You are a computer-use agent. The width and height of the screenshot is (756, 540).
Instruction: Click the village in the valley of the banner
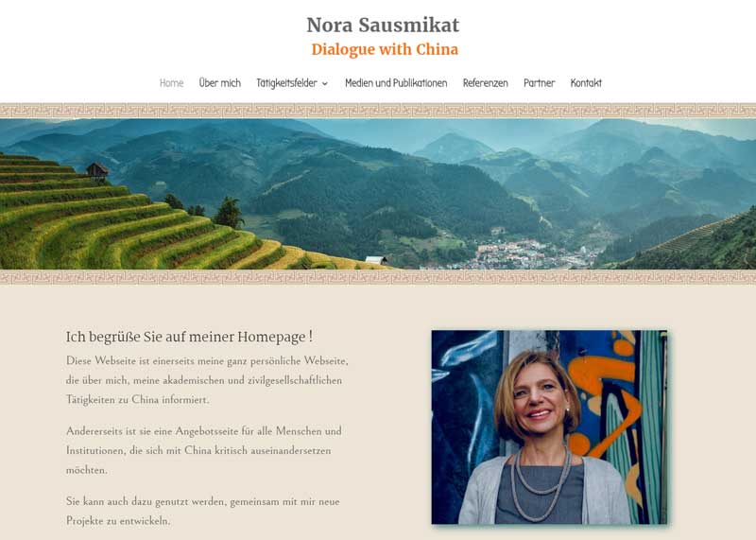(x=529, y=253)
